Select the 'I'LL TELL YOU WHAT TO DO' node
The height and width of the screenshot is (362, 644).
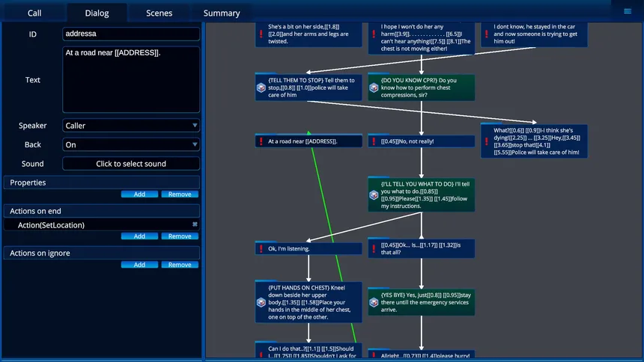(x=422, y=194)
